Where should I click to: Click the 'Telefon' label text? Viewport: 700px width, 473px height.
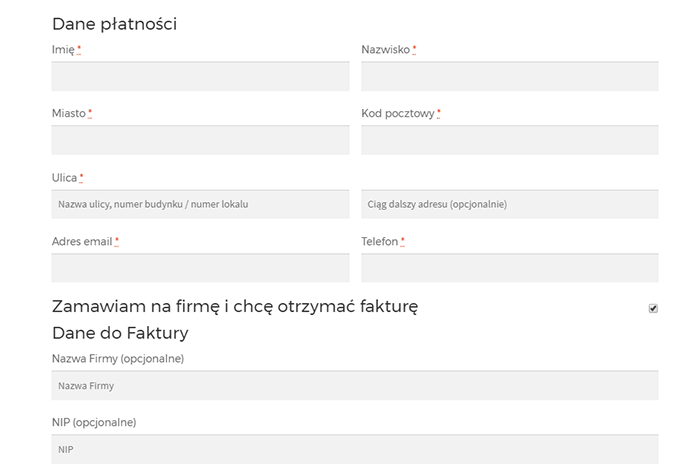point(380,241)
